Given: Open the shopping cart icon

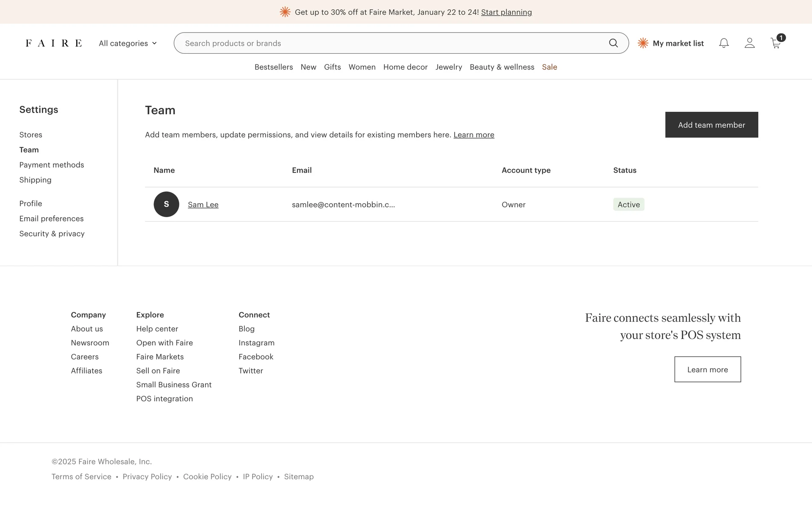Looking at the screenshot, I should 776,43.
